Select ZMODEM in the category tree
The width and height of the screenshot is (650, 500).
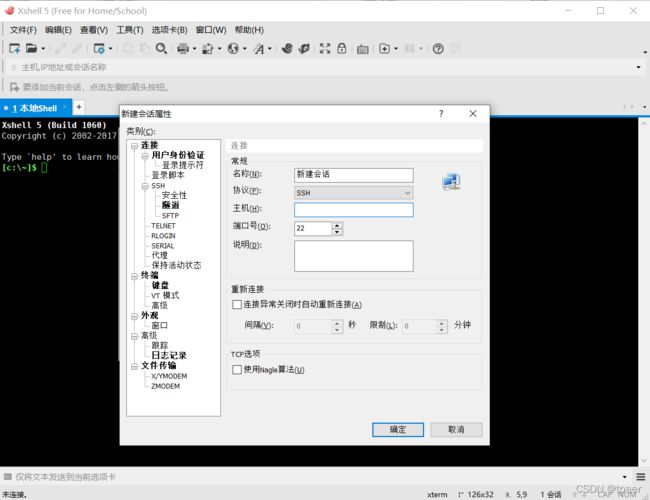pyautogui.click(x=165, y=386)
